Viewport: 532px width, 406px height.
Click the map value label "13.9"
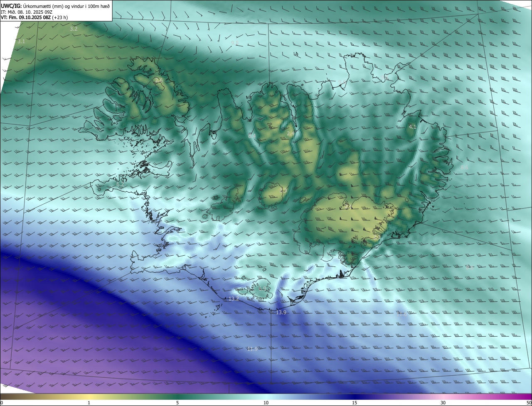point(281,312)
